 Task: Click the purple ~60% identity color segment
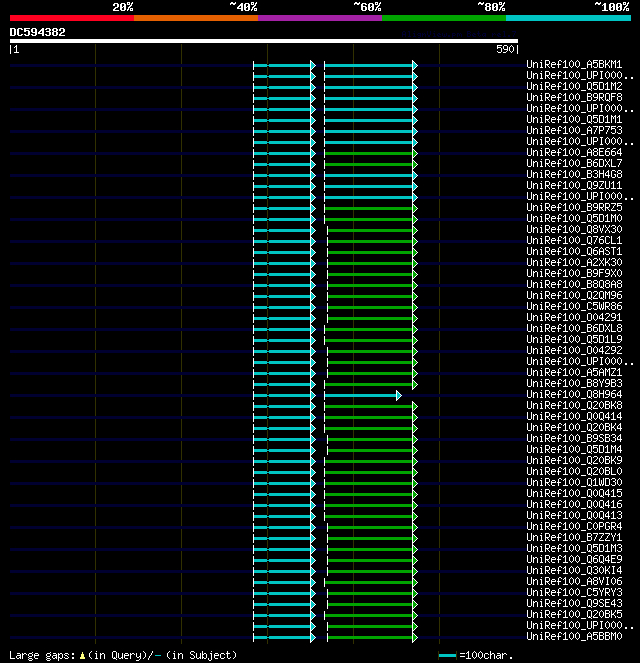click(x=320, y=18)
